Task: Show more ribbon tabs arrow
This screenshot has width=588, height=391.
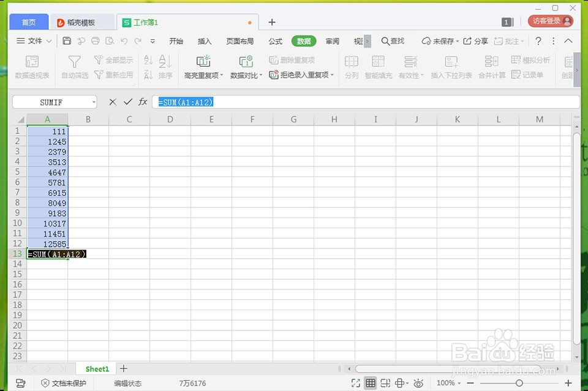Action: 367,41
